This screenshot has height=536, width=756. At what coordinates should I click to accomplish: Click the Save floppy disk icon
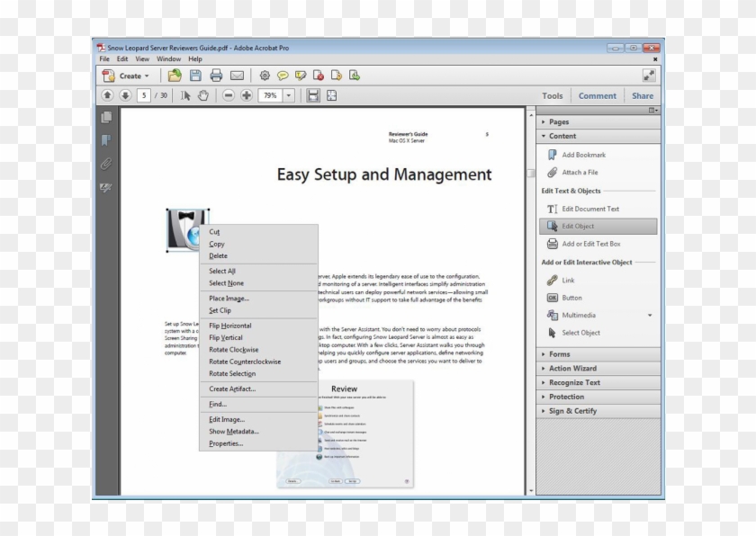click(195, 76)
